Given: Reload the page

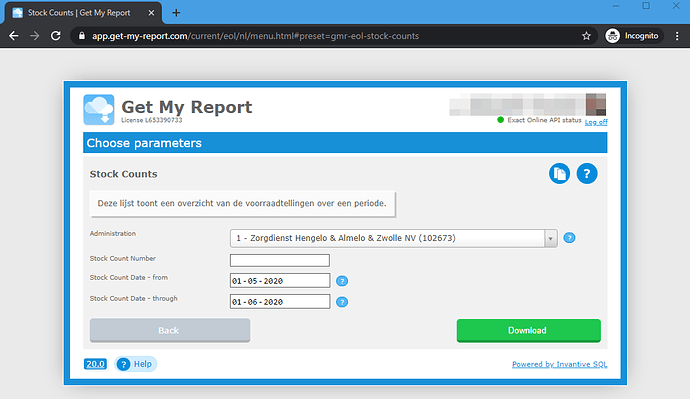Looking at the screenshot, I should (55, 36).
